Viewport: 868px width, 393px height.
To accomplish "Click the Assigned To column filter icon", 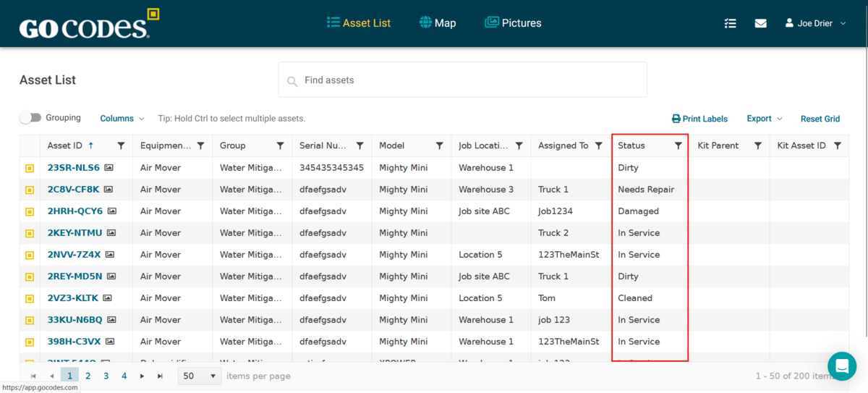I will coord(598,145).
